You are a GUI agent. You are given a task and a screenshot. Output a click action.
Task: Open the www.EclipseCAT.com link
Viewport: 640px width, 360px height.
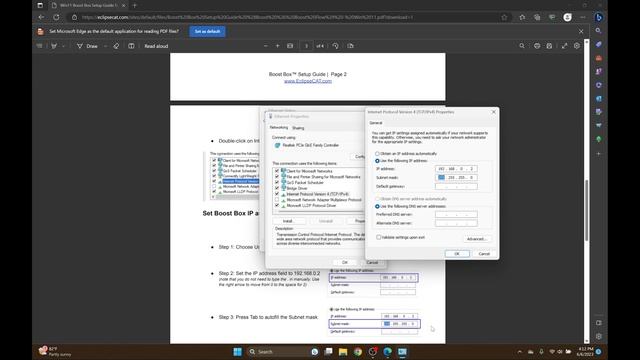308,81
